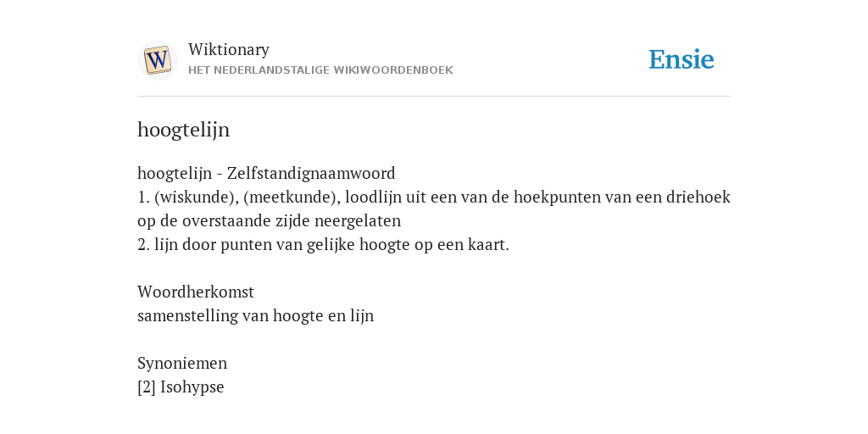Click the Synoniemen section label
868x434 pixels.
click(x=182, y=364)
